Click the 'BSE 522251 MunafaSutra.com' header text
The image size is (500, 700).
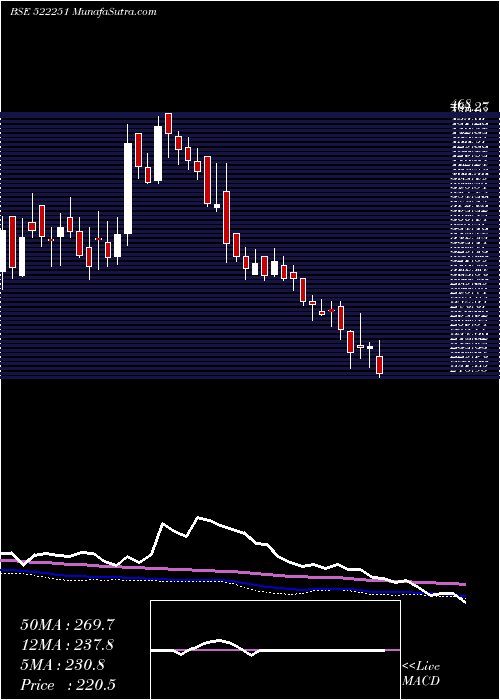pyautogui.click(x=83, y=12)
